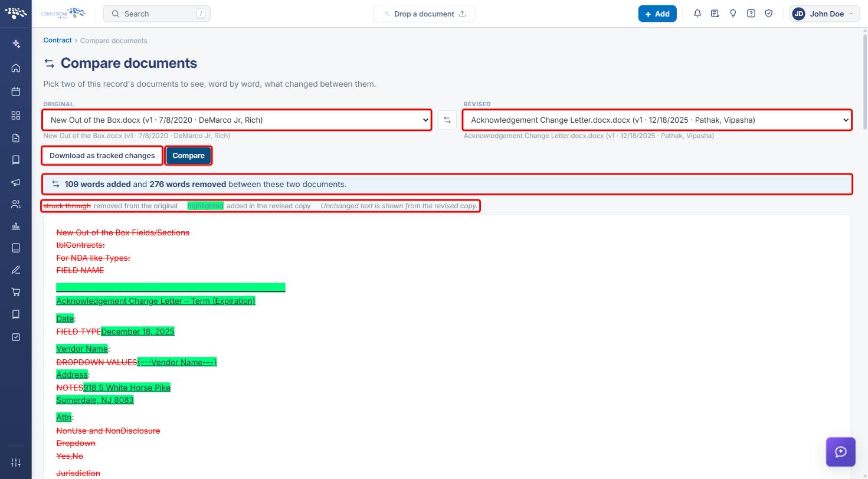Image resolution: width=868 pixels, height=479 pixels.
Task: Click the blue Add button
Action: [x=657, y=14]
